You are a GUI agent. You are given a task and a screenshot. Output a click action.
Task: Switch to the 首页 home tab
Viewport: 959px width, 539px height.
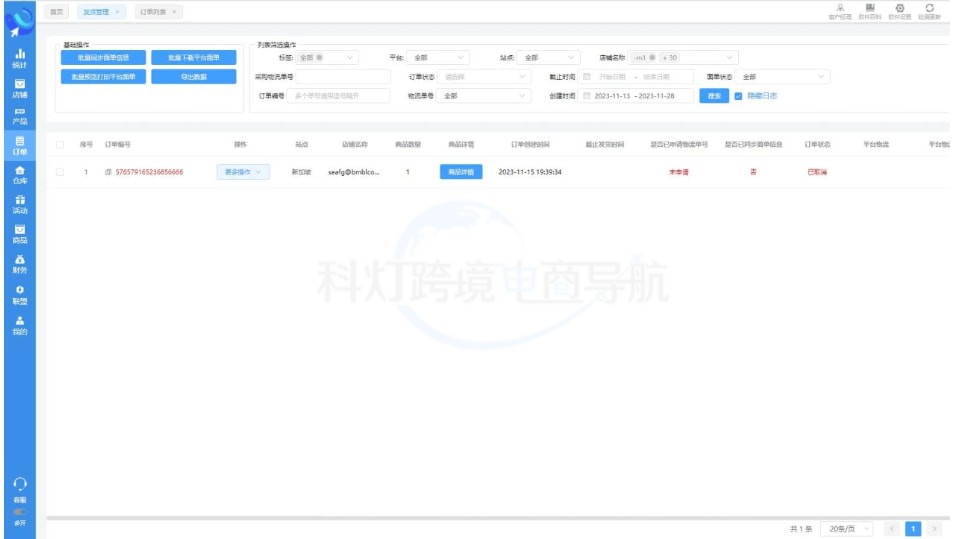coord(57,12)
